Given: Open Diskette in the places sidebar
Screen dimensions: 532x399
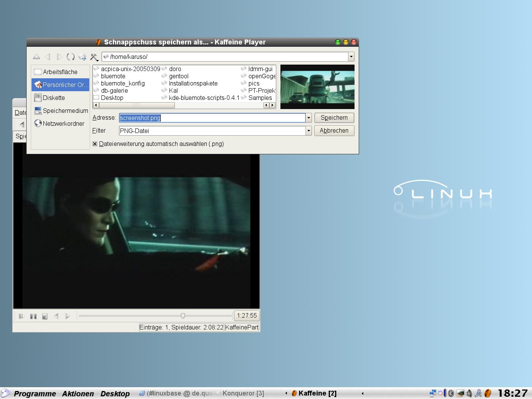Looking at the screenshot, I should pos(60,98).
